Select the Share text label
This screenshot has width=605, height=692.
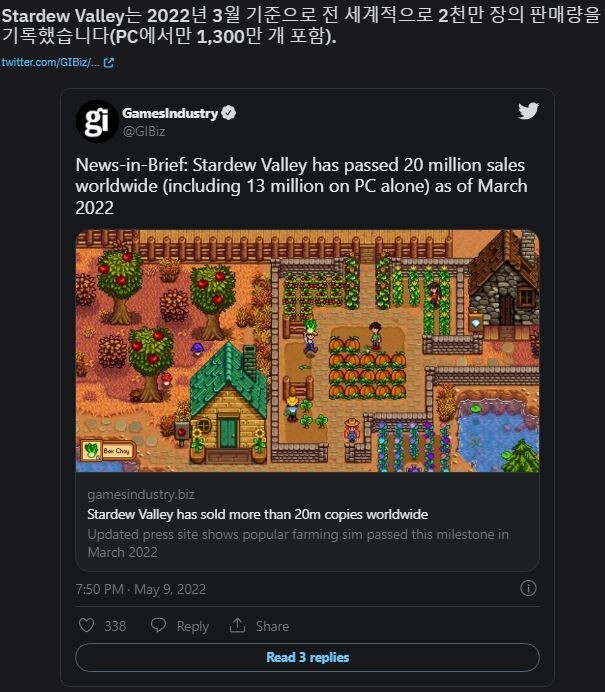coord(272,626)
